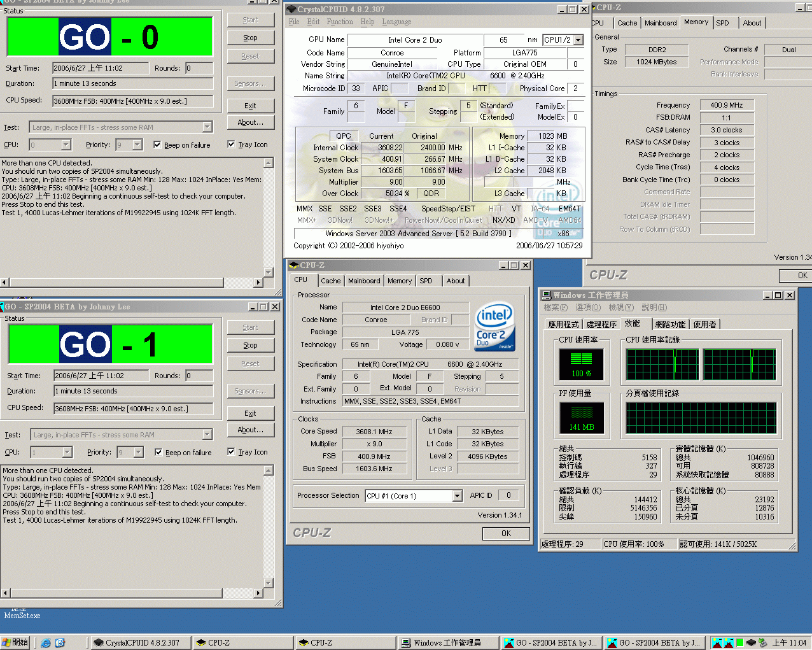Image resolution: width=812 pixels, height=650 pixels.
Task: Click the scroll-up arrow of the GO - 1 log
Action: [268, 470]
